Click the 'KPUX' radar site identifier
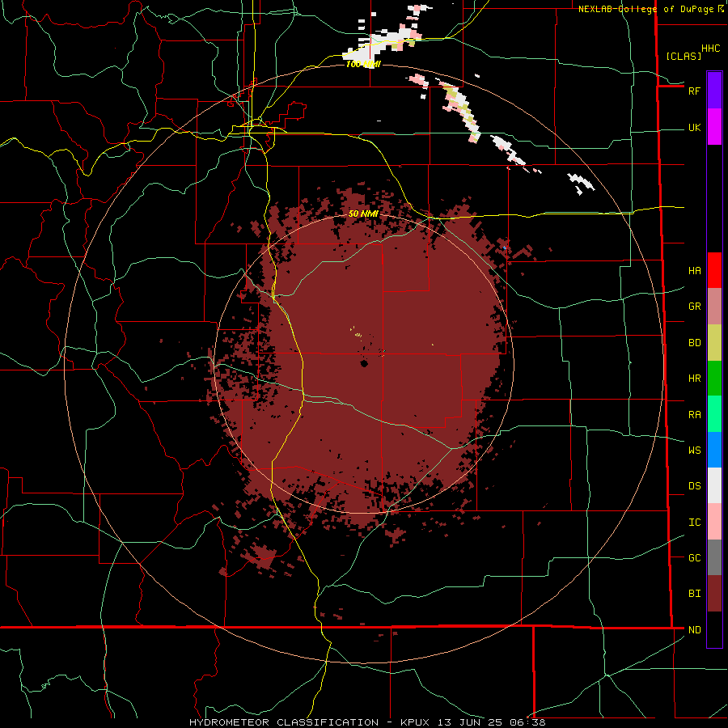Screen dimensions: 728x728 click(414, 722)
